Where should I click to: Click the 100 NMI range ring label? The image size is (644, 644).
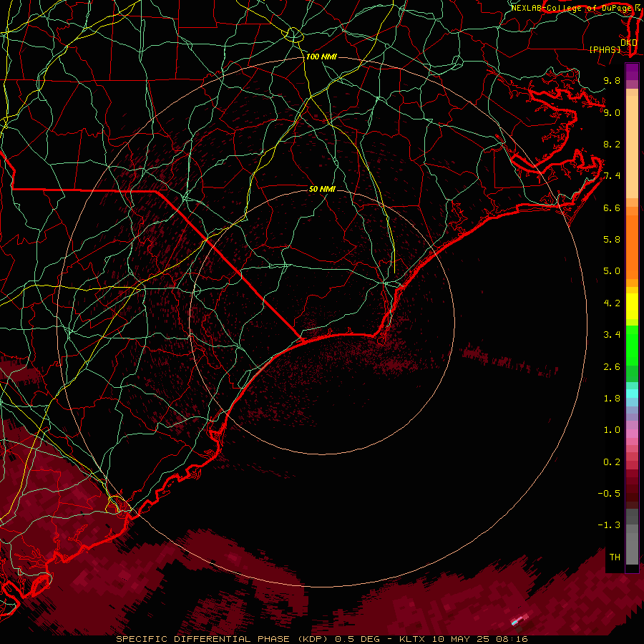pos(321,57)
